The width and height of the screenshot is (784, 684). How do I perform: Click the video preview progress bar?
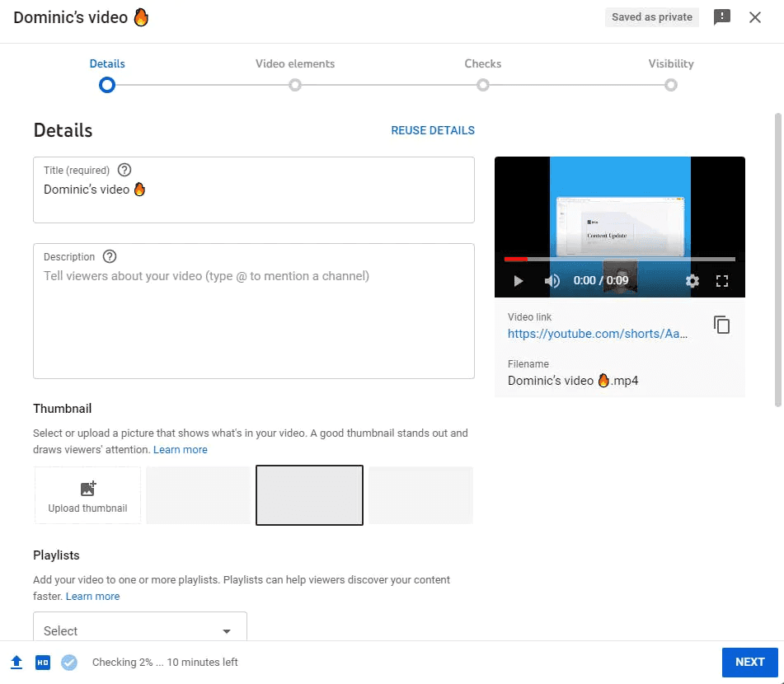[x=619, y=259]
